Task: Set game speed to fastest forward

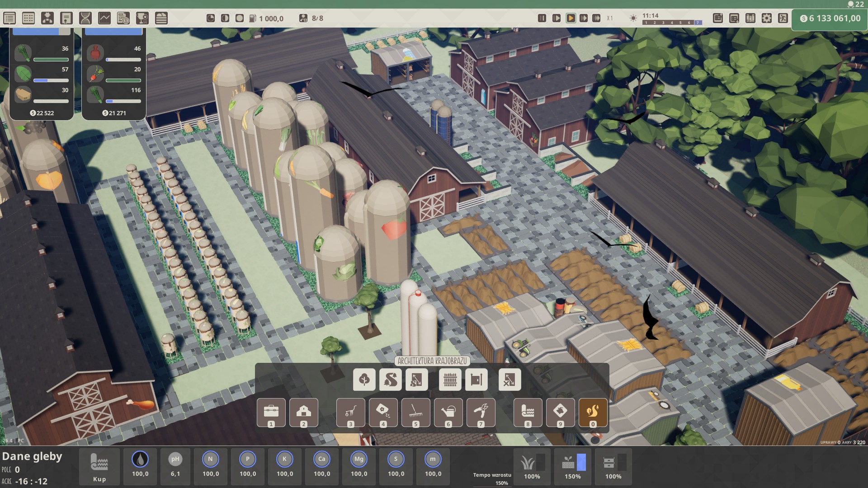Action: tap(596, 18)
